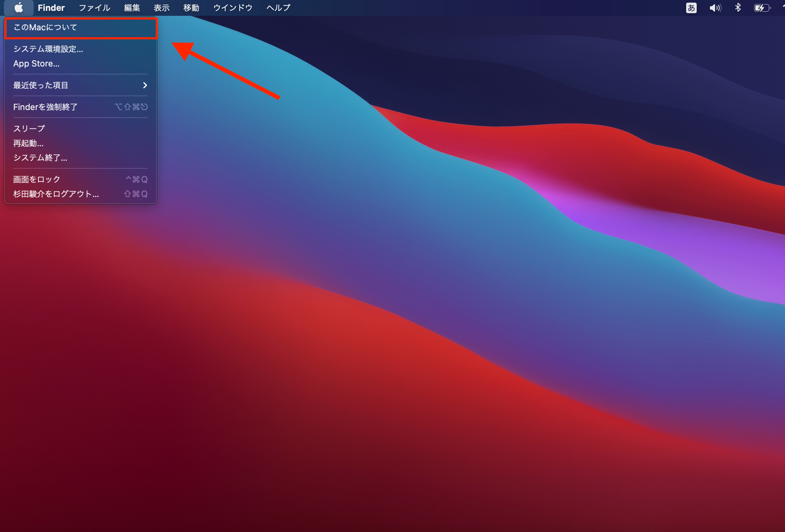Open システム環境設定 from Apple menu
This screenshot has width=785, height=532.
(48, 49)
